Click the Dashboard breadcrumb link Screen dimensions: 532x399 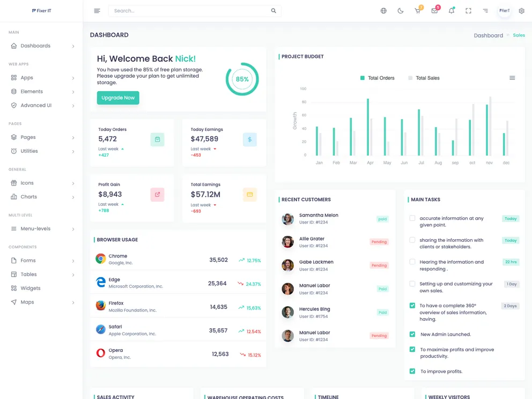pyautogui.click(x=488, y=35)
